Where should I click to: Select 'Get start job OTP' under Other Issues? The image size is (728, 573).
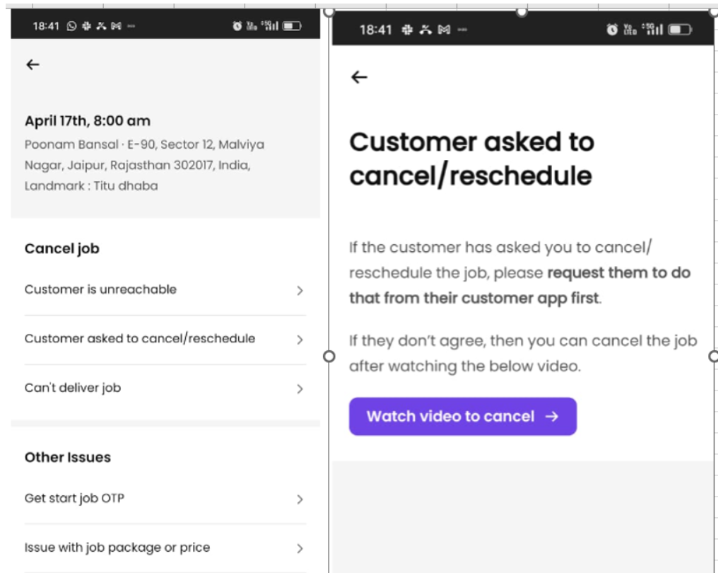click(x=75, y=499)
